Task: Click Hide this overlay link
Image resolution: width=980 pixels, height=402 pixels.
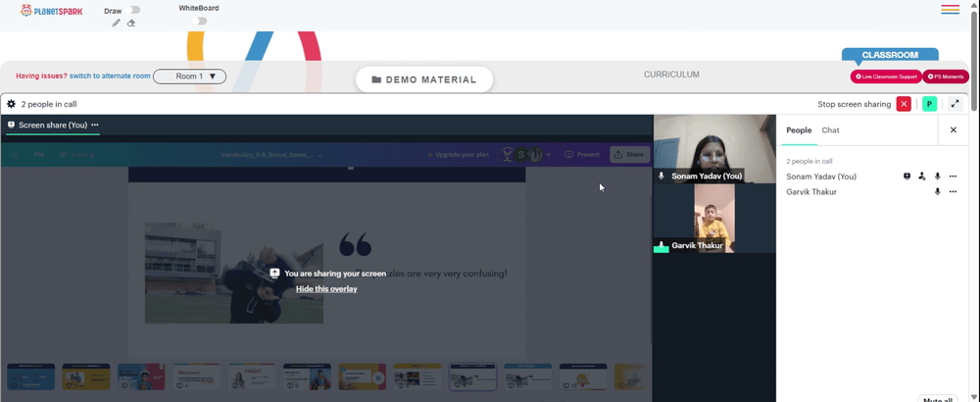Action: [x=326, y=289]
